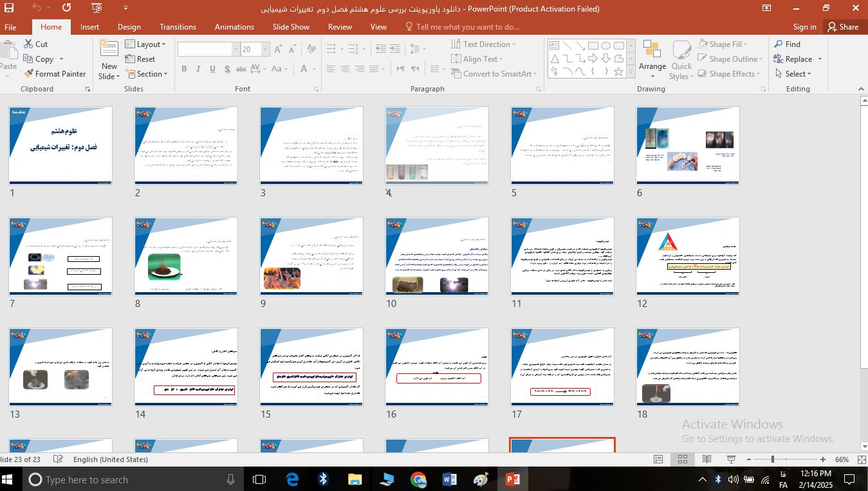The height and width of the screenshot is (491, 868).
Task: Start the Slide Show from status bar
Action: point(731,459)
